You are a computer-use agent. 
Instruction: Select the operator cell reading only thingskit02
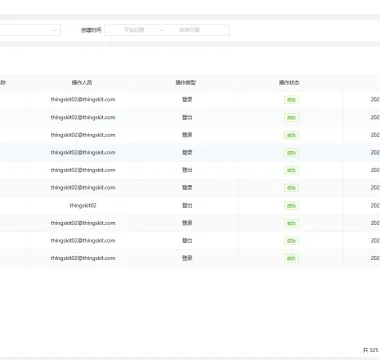click(x=83, y=205)
